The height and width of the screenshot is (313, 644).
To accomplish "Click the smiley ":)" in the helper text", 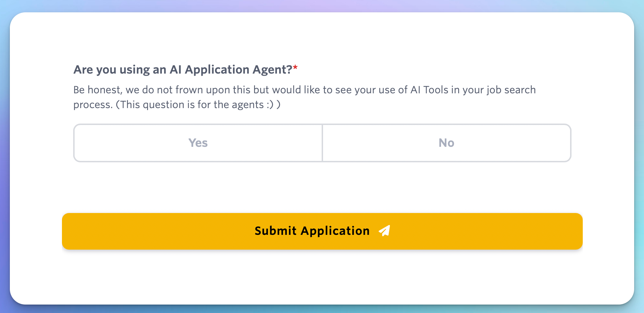I will (270, 105).
